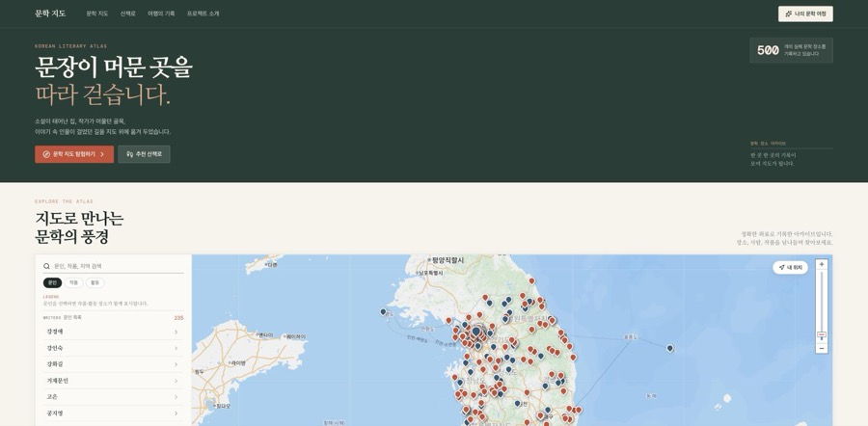Open the 문학 지도 navigation menu item
The height and width of the screenshot is (426, 868).
(97, 13)
